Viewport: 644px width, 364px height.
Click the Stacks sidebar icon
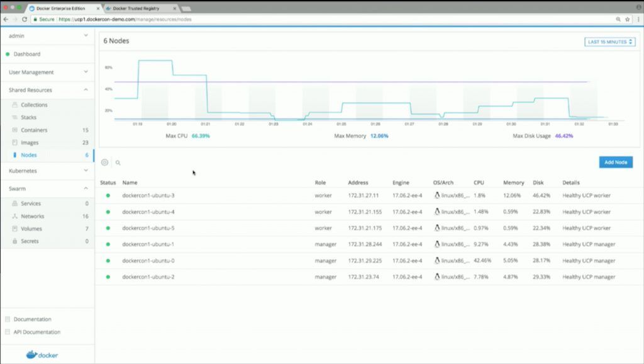[15, 117]
